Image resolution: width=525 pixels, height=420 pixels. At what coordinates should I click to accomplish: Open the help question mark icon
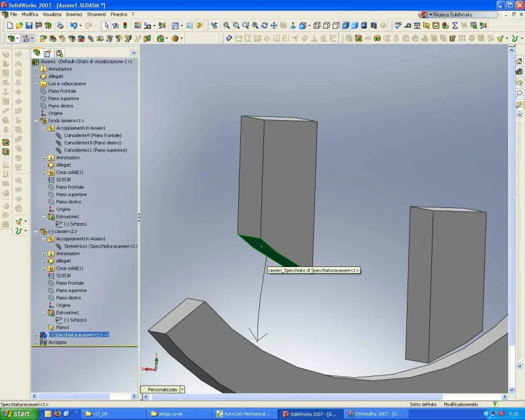click(199, 26)
